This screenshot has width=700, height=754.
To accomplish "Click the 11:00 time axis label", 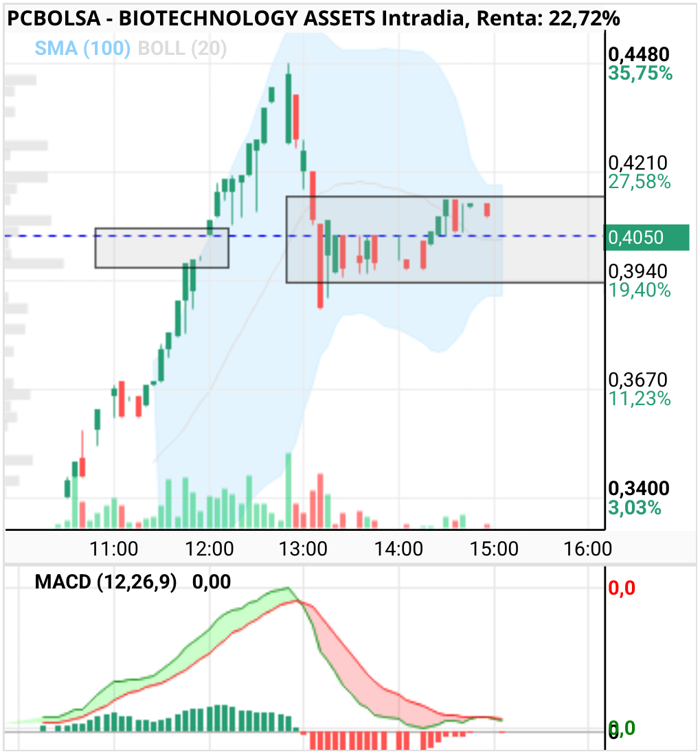I will (x=114, y=549).
